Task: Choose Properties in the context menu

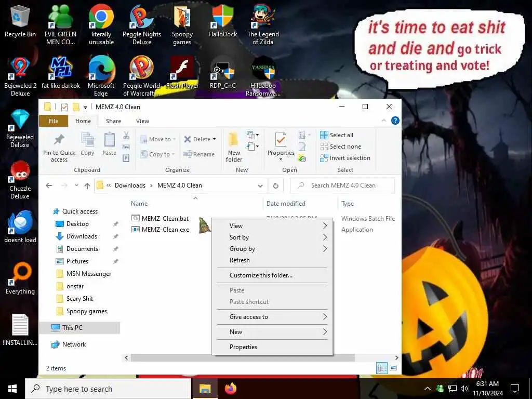Action: 272,347
